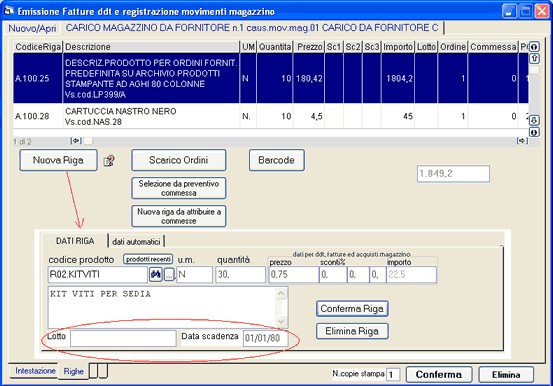This screenshot has width=553, height=386.
Task: Click the Importo column header
Action: coord(398,47)
